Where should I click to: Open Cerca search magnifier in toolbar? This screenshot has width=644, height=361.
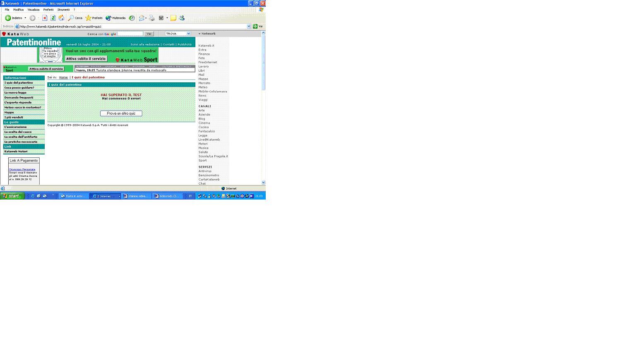71,18
